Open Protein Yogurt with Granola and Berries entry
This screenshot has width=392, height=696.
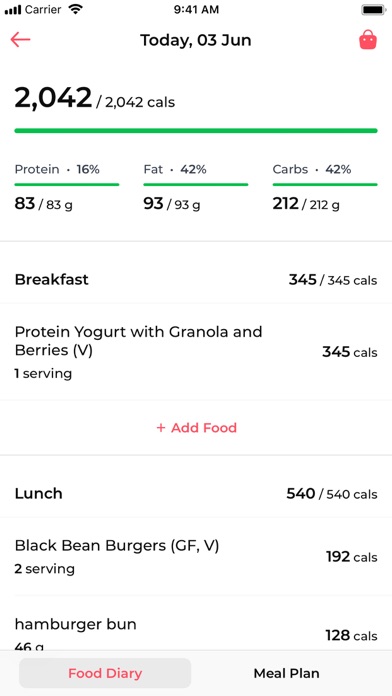(196, 352)
